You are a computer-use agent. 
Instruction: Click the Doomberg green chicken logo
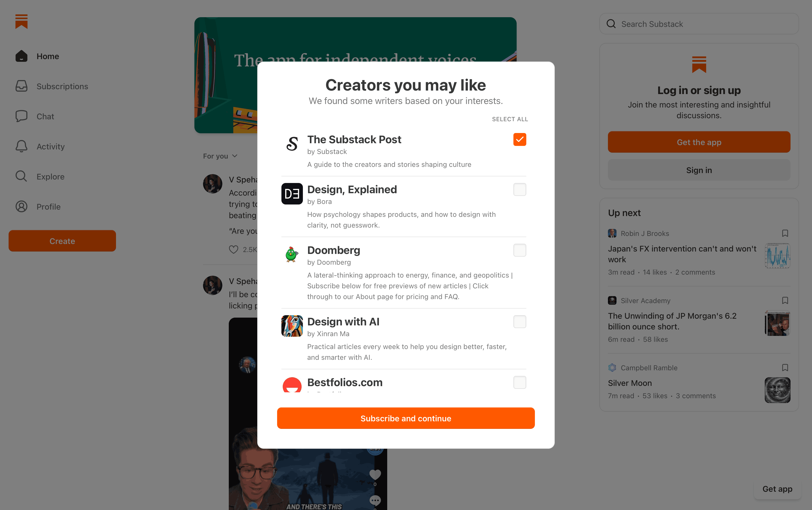tap(292, 254)
